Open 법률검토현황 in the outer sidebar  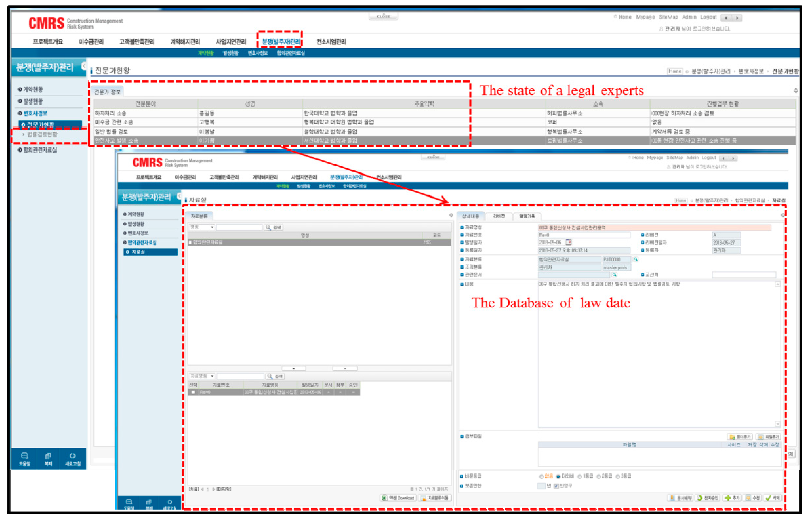[42, 134]
